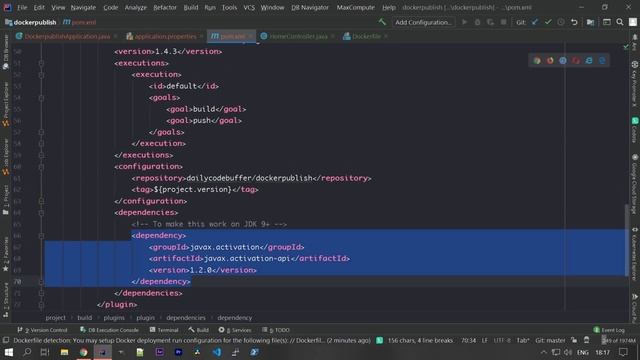
Task: Open the DB Execution Console tool window
Action: [x=109, y=330]
